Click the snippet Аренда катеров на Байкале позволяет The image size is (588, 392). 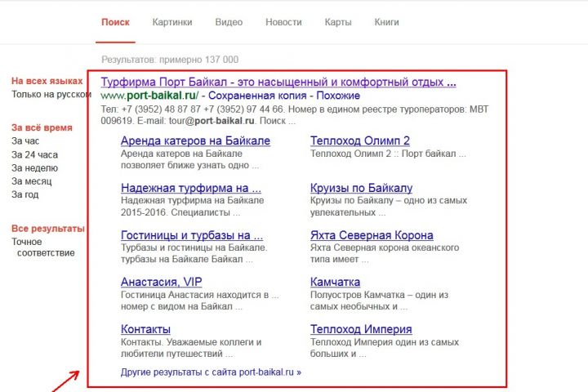point(189,159)
